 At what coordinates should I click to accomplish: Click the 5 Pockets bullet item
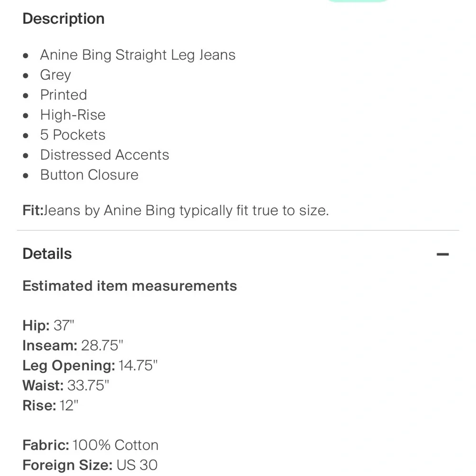[x=72, y=135]
